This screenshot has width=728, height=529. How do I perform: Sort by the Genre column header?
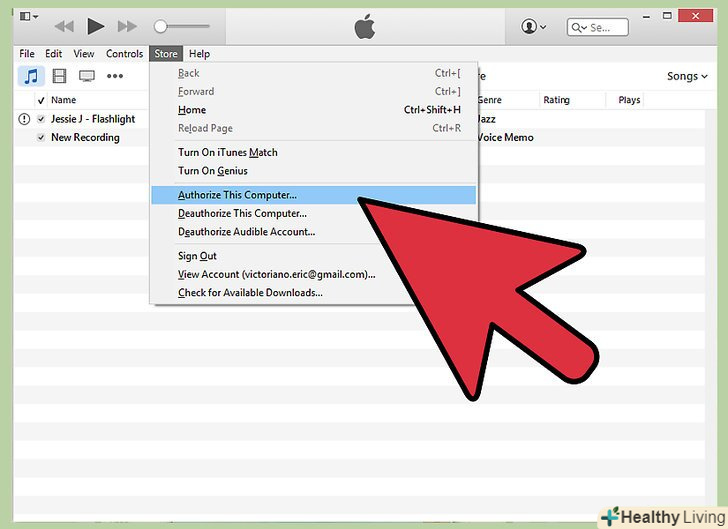click(489, 100)
